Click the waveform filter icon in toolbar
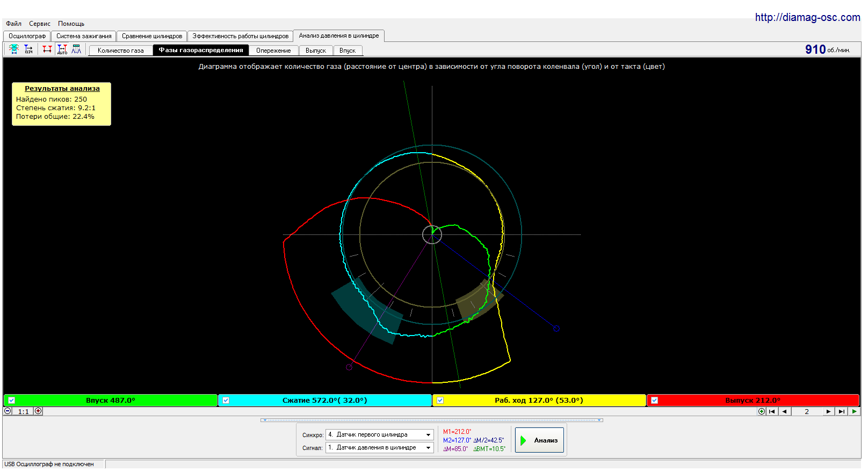Screen dimensions: 868x471 pos(14,49)
